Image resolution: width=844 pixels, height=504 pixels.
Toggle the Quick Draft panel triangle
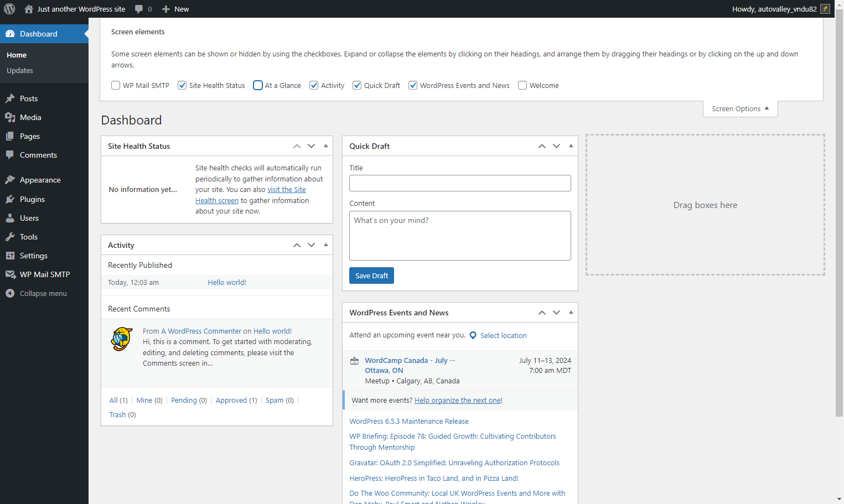(571, 146)
